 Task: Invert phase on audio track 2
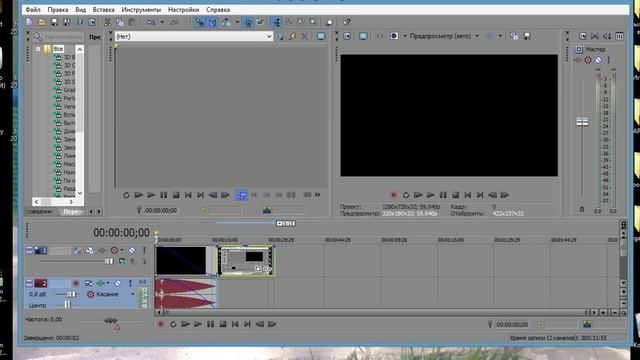[88, 283]
